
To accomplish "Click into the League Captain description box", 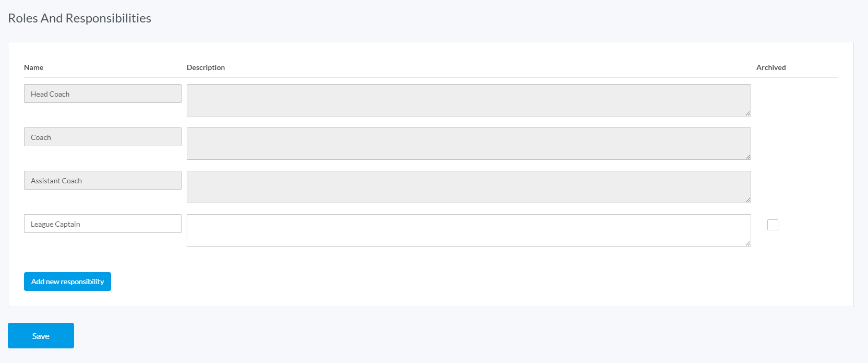I will click(468, 230).
